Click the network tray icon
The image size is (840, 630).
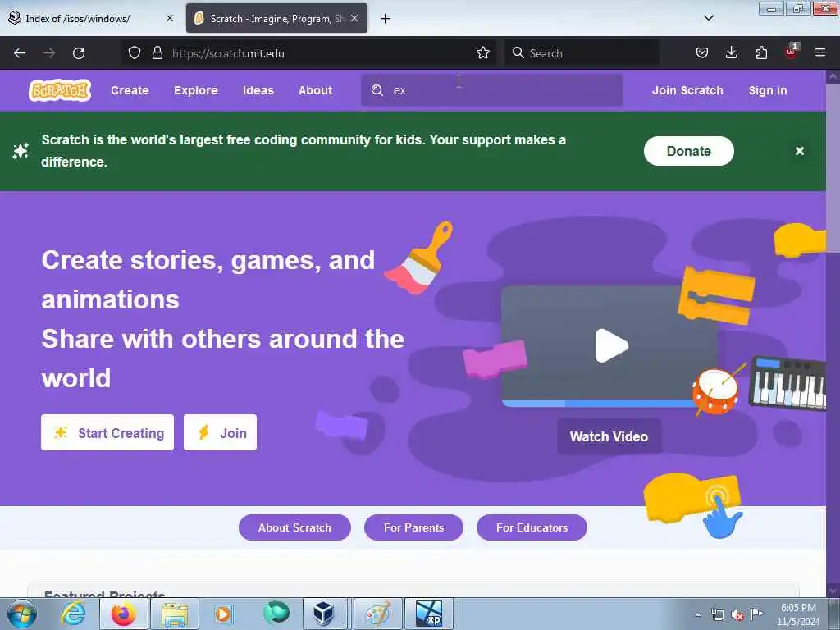[x=717, y=615]
